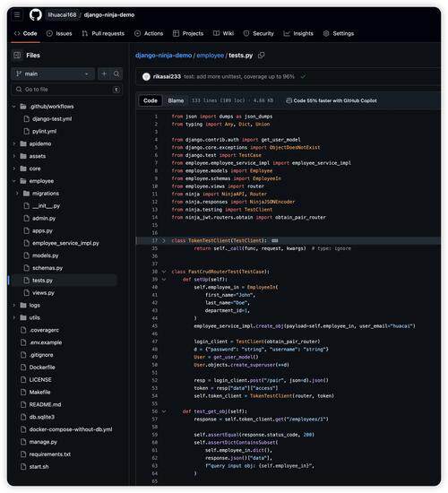448x493 pixels.
Task: Collapse FastCrudRouterTest class at line 38
Action: point(164,272)
